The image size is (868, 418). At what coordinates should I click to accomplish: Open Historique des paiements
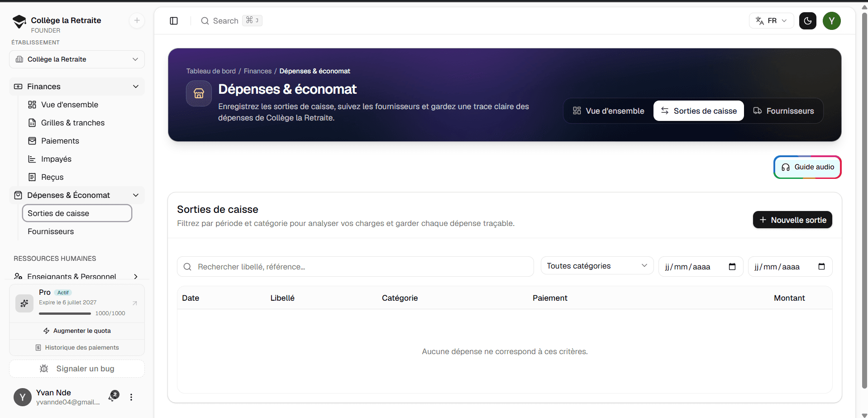pyautogui.click(x=77, y=348)
